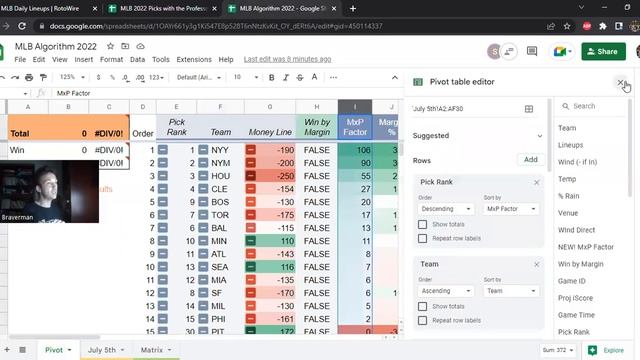Check cloud save status icon

140,46
